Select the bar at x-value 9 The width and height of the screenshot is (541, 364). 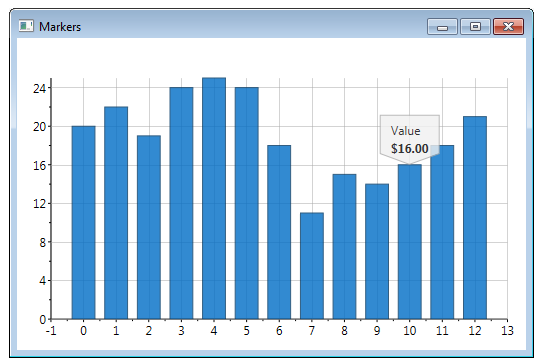pyautogui.click(x=377, y=252)
